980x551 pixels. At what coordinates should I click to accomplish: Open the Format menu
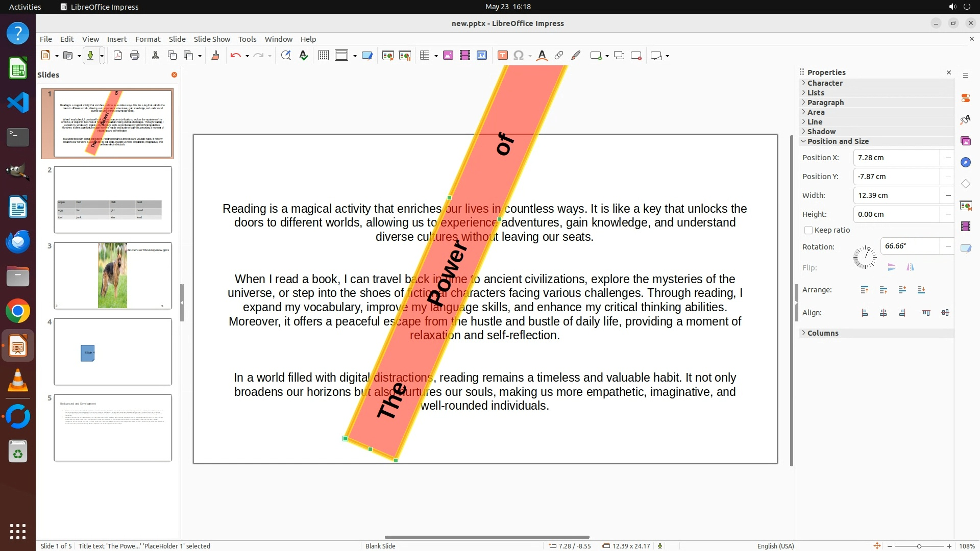click(x=148, y=39)
